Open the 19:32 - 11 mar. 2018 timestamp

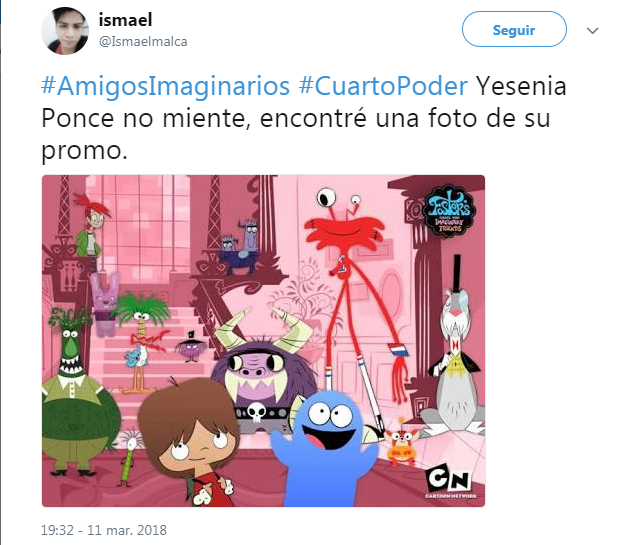[x=104, y=530]
